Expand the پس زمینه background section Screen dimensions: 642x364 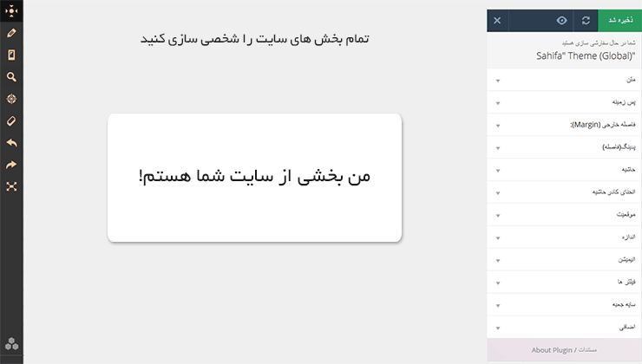point(564,102)
